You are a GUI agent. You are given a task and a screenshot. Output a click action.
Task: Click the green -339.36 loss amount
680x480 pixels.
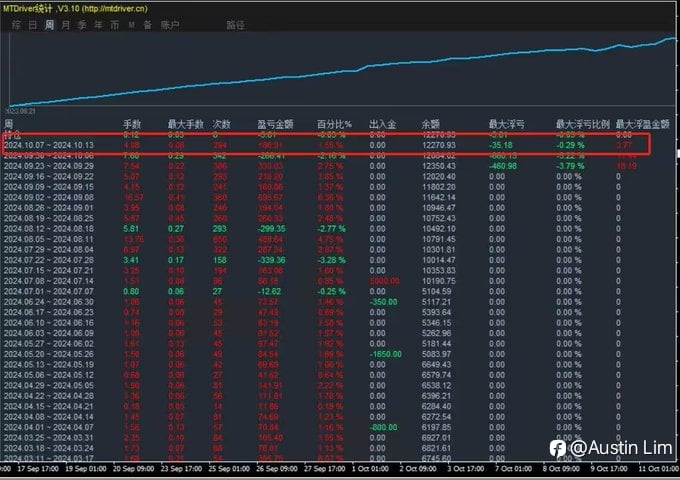pyautogui.click(x=272, y=260)
